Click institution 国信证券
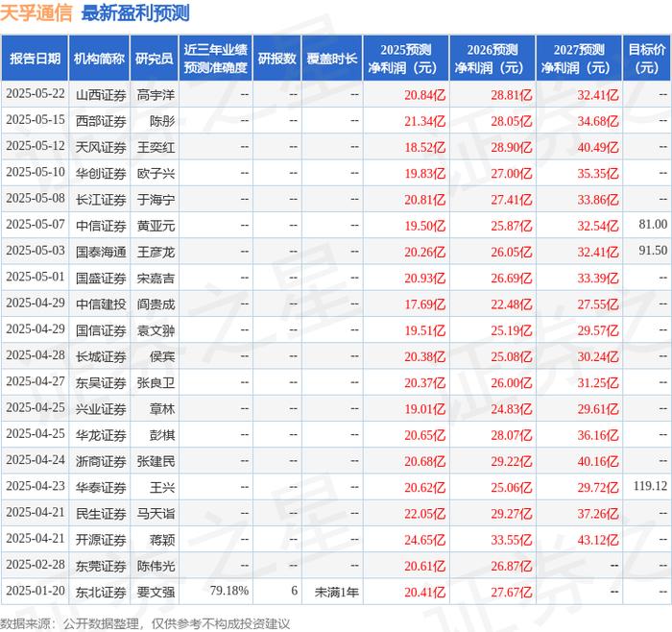The image size is (672, 632). (101, 330)
